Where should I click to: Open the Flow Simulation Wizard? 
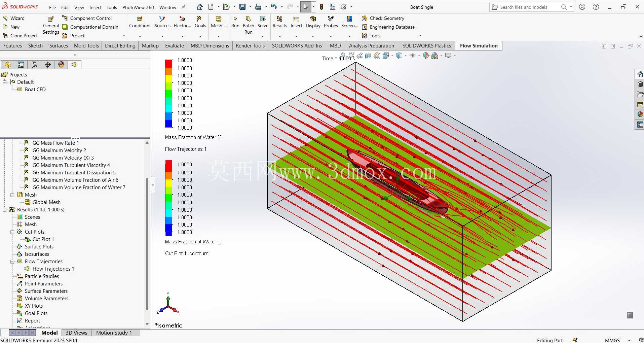13,18
